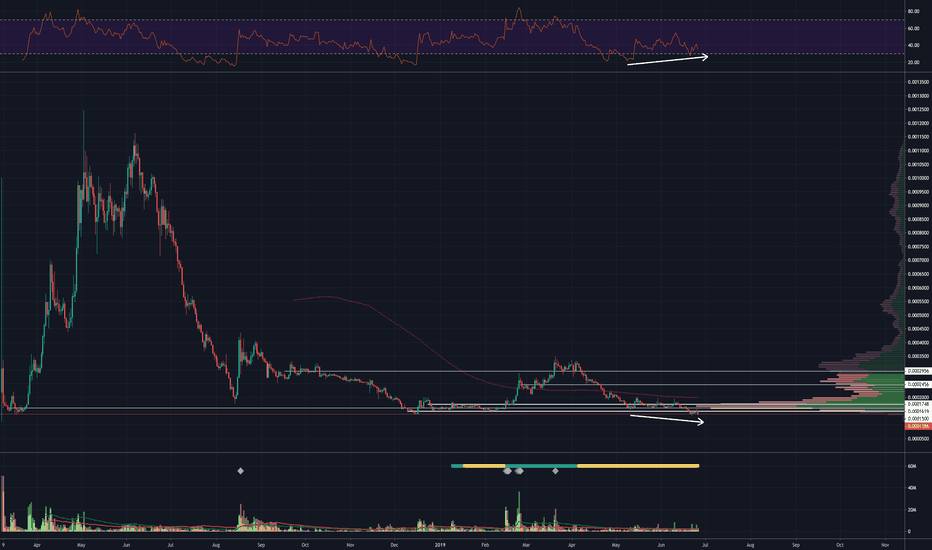Click the green-yellow indicator bar above volume
The width and height of the screenshot is (932, 550).
point(575,466)
